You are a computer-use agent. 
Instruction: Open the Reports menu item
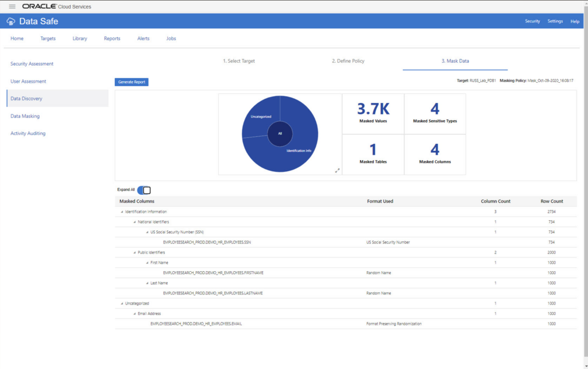point(112,39)
